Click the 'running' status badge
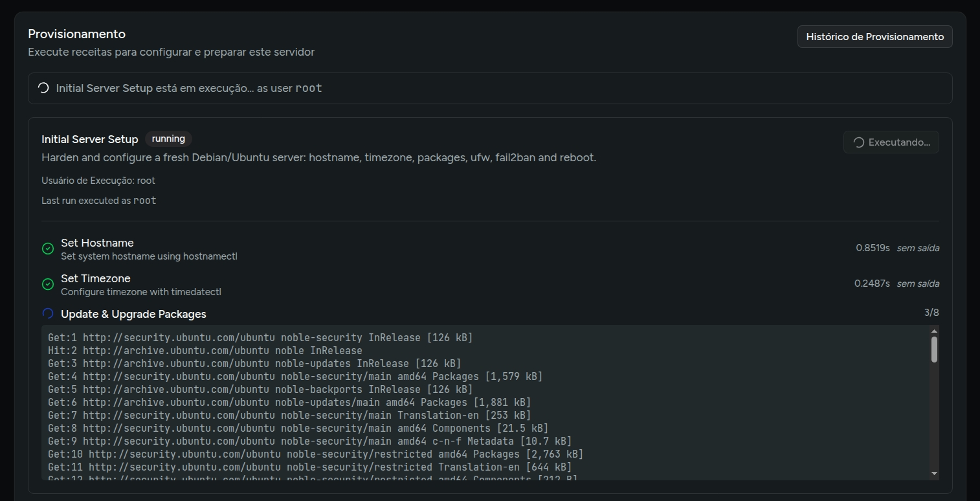Viewport: 980px width, 501px height. (168, 139)
